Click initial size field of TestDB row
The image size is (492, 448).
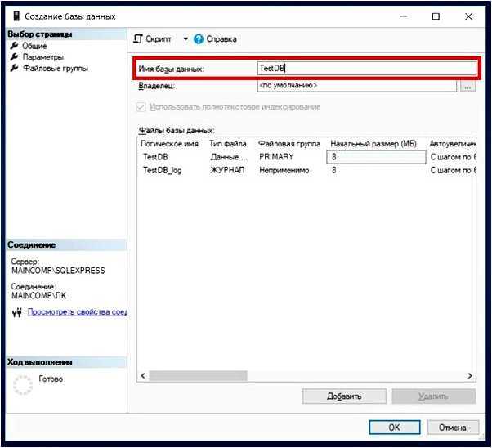(x=376, y=157)
